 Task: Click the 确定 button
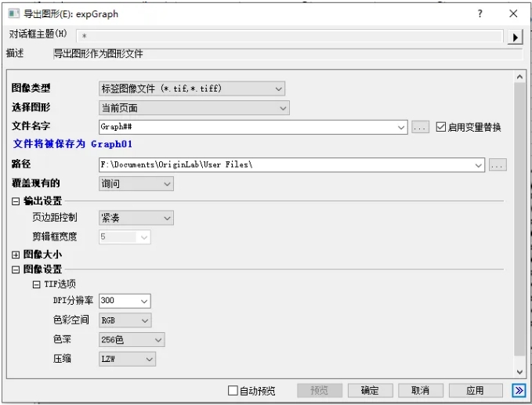(x=370, y=390)
